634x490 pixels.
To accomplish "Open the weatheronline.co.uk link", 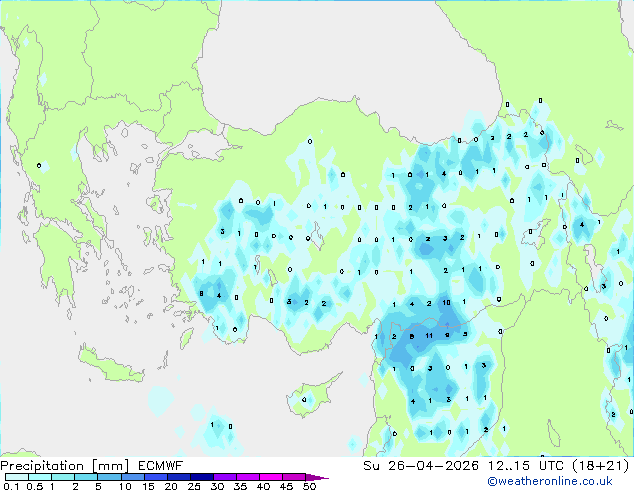I will [x=550, y=481].
